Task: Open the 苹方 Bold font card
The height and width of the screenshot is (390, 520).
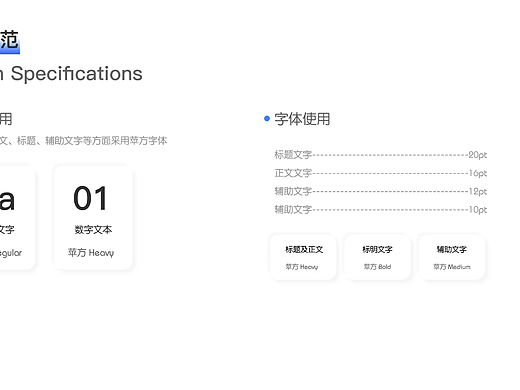Action: [377, 257]
